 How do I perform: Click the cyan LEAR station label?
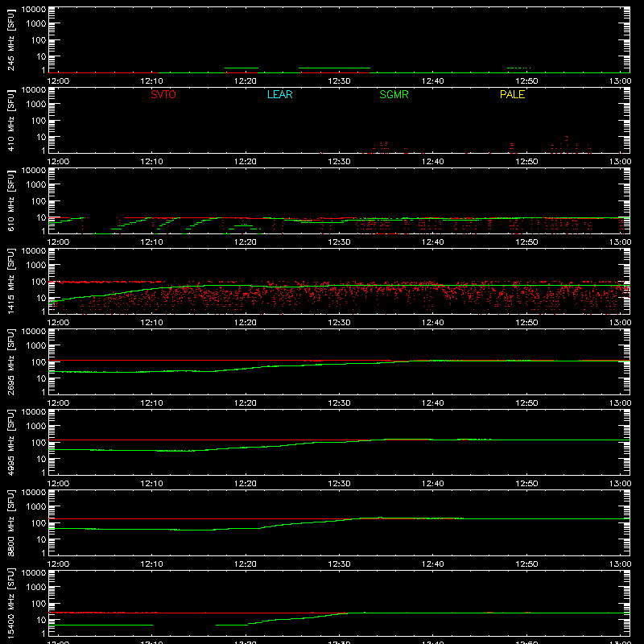coord(279,94)
